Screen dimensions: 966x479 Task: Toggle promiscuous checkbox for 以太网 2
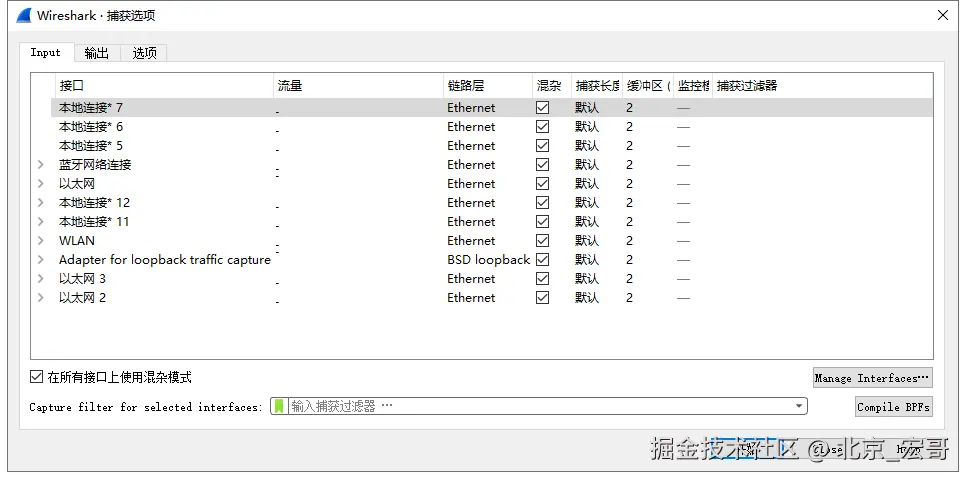(542, 298)
